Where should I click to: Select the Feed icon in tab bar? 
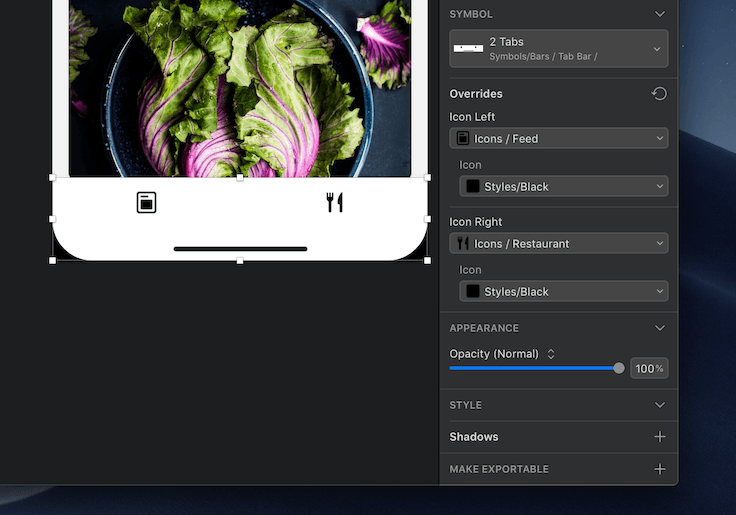pos(146,202)
